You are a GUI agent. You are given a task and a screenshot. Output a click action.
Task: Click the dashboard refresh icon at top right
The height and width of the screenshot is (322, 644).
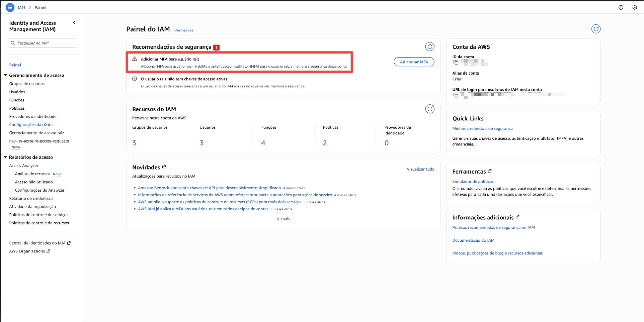coord(595,29)
